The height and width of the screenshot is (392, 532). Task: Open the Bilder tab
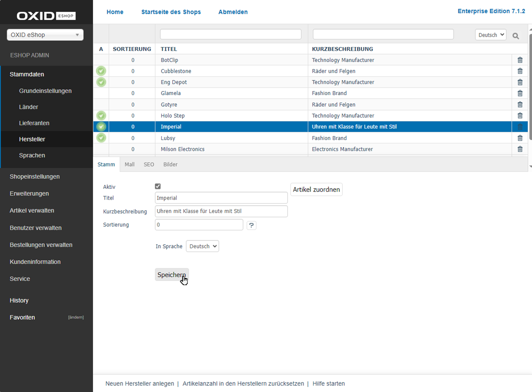coord(170,164)
